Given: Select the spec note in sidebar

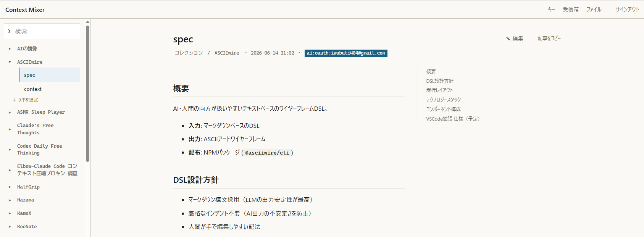Looking at the screenshot, I should pos(49,75).
